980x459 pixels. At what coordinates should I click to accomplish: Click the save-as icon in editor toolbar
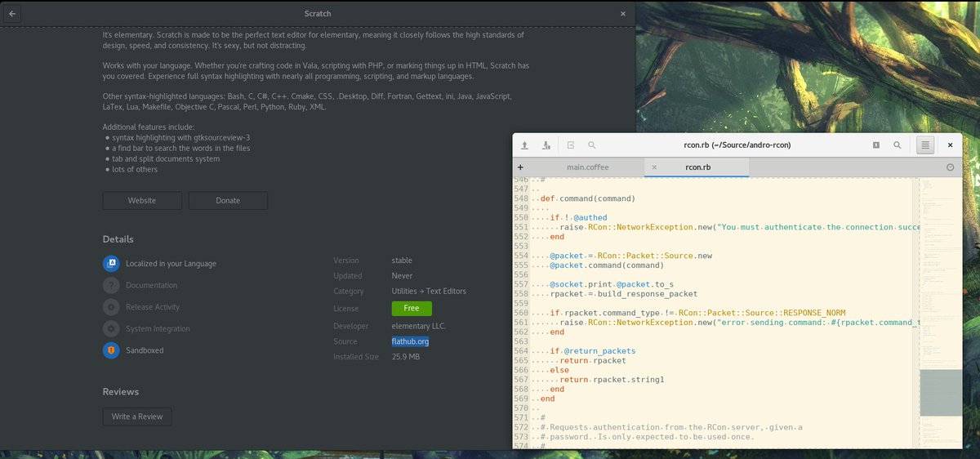tap(546, 145)
